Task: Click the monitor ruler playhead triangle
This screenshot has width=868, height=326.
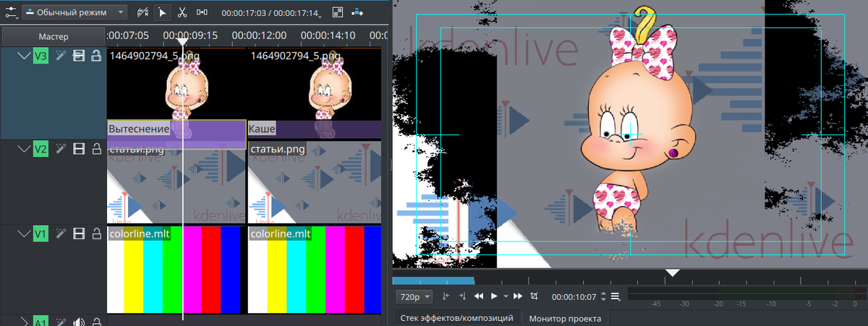Action: 673,273
